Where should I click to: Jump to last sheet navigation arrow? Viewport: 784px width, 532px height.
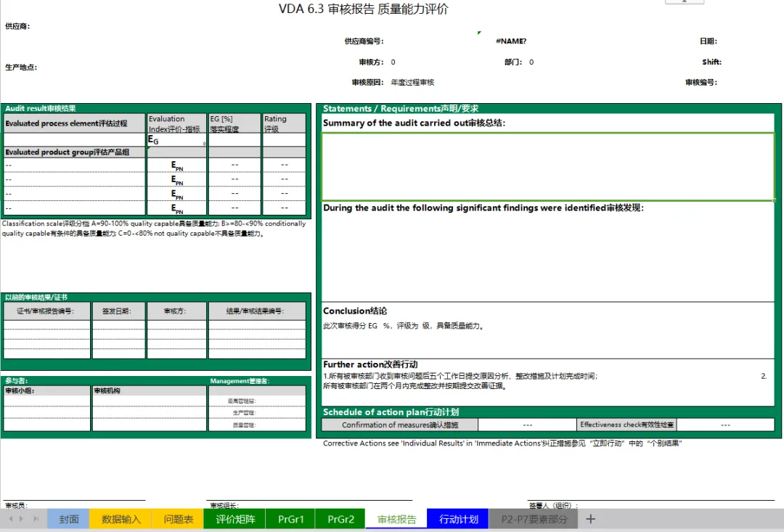click(x=36, y=519)
